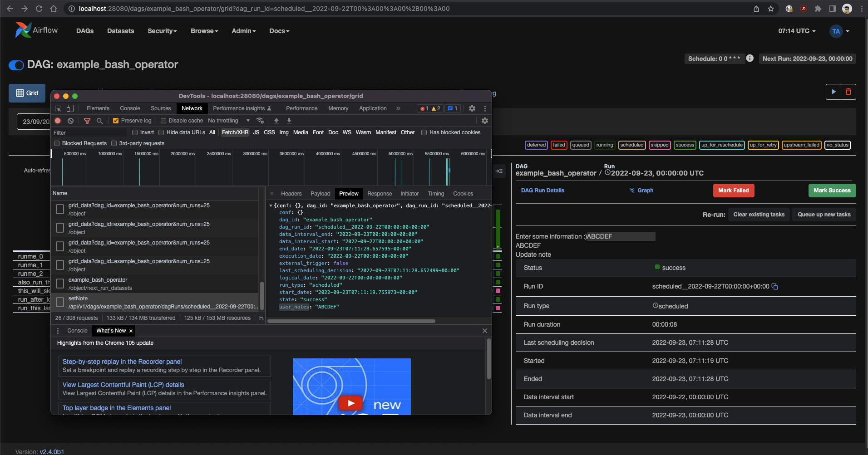Switch to the DevTools Elements tab
This screenshot has width=868, height=455.
pos(98,108)
